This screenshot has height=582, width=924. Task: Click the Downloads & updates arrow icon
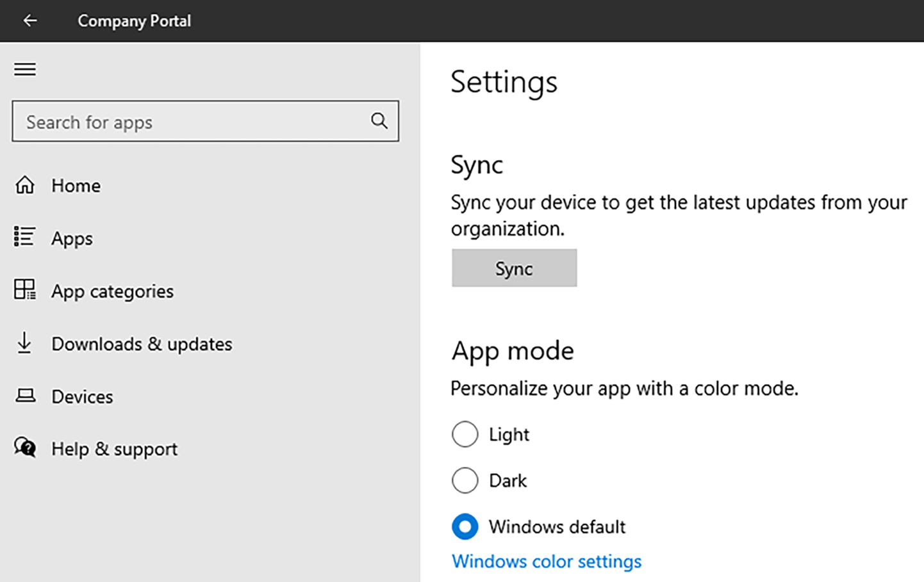[x=24, y=343]
